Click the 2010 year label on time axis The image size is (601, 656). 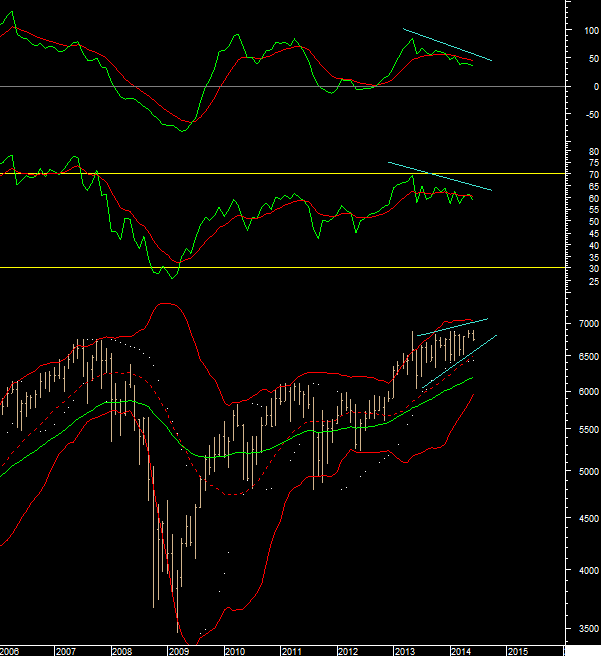235,651
